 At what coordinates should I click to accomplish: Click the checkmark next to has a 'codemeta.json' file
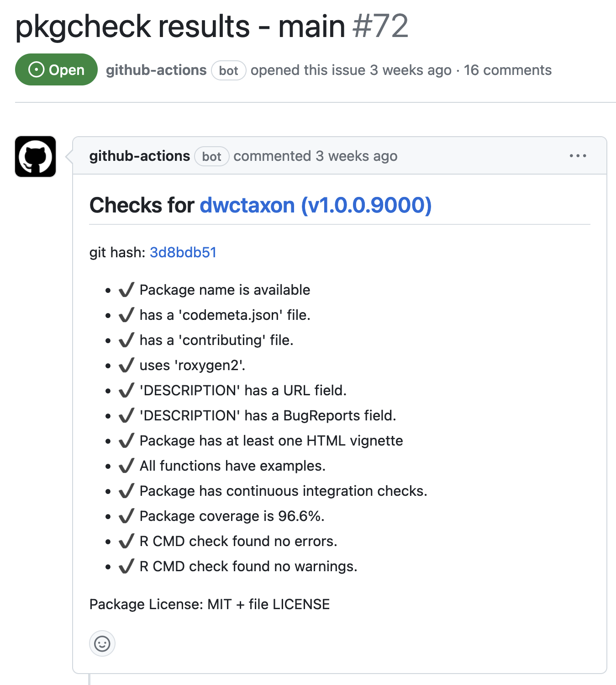click(x=126, y=314)
